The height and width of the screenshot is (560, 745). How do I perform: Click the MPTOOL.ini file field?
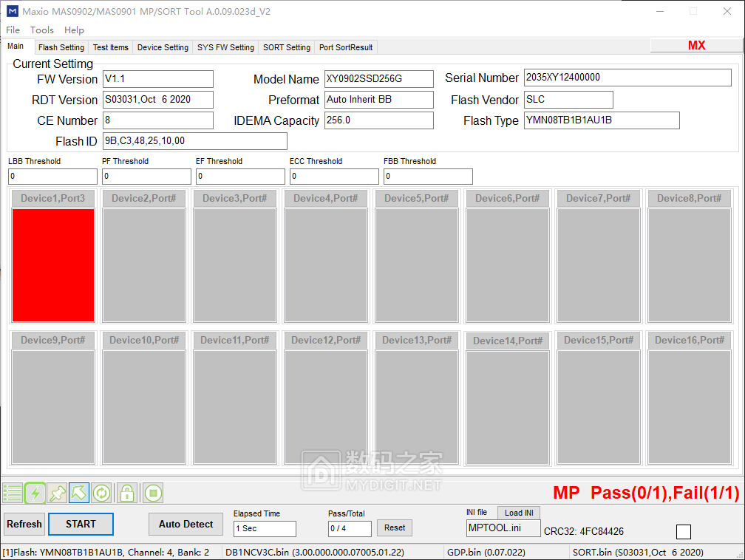[503, 528]
